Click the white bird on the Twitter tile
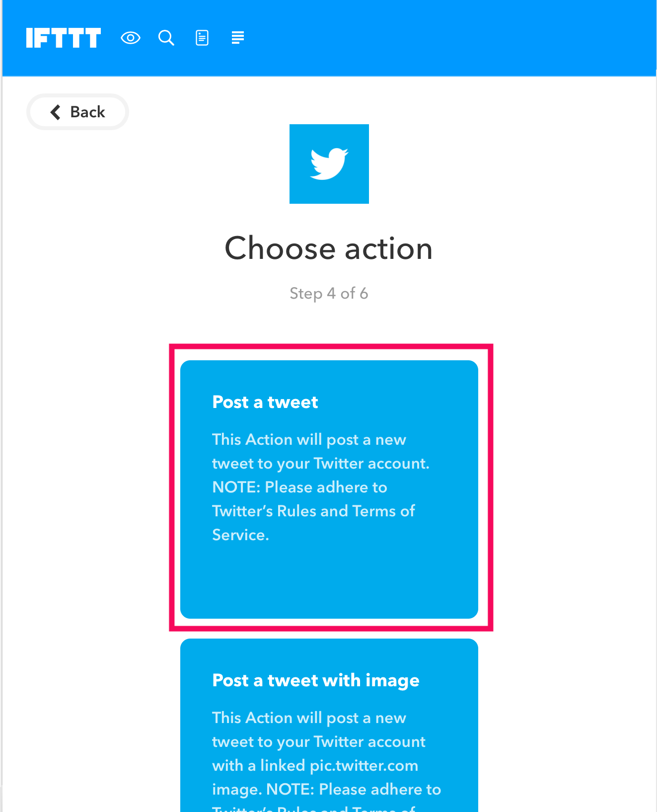Image resolution: width=657 pixels, height=812 pixels. [x=329, y=163]
